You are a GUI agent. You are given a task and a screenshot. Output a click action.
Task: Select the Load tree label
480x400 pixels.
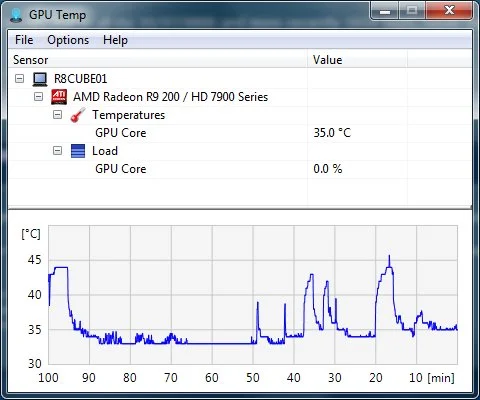click(x=105, y=151)
